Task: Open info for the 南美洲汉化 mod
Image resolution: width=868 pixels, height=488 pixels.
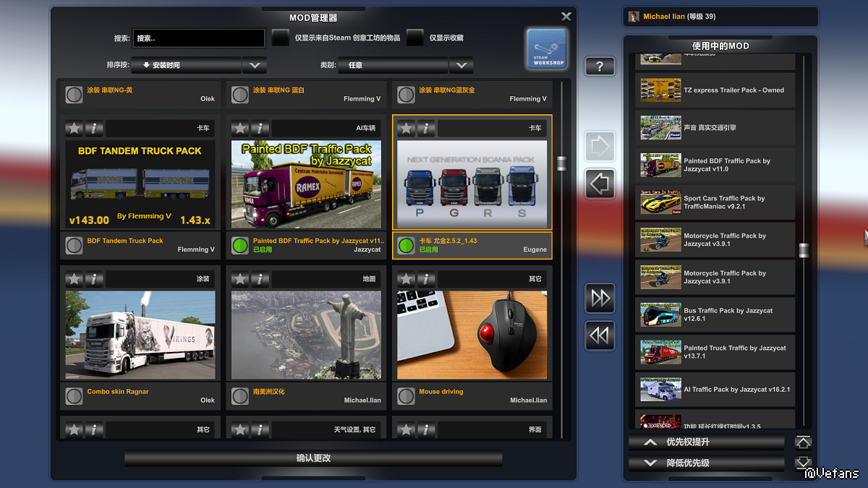Action: (260, 278)
